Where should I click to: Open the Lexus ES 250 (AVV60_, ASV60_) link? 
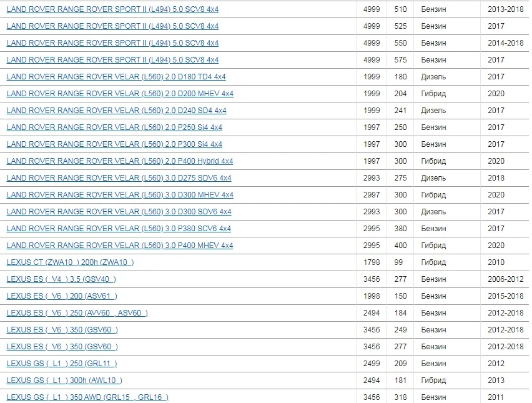tap(77, 313)
